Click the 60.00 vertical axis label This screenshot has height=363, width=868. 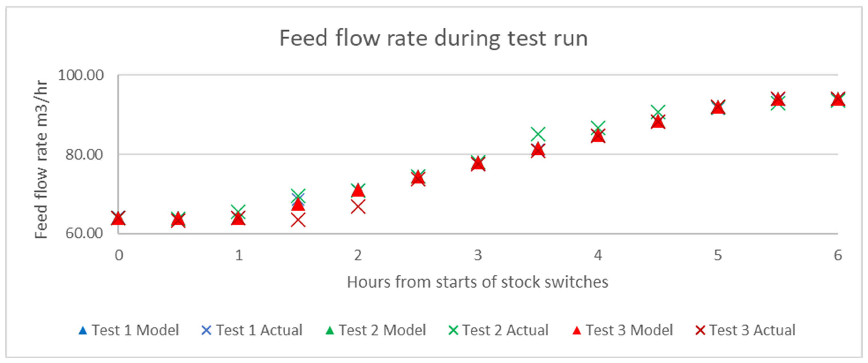(x=84, y=233)
